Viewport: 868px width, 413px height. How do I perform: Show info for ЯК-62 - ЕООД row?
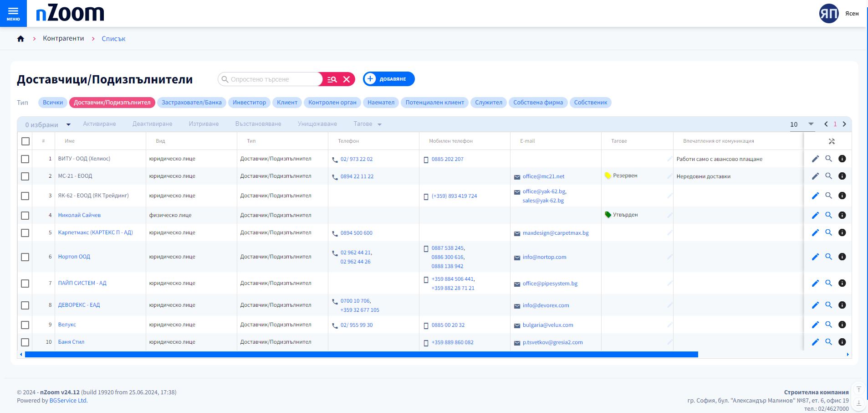pos(842,196)
